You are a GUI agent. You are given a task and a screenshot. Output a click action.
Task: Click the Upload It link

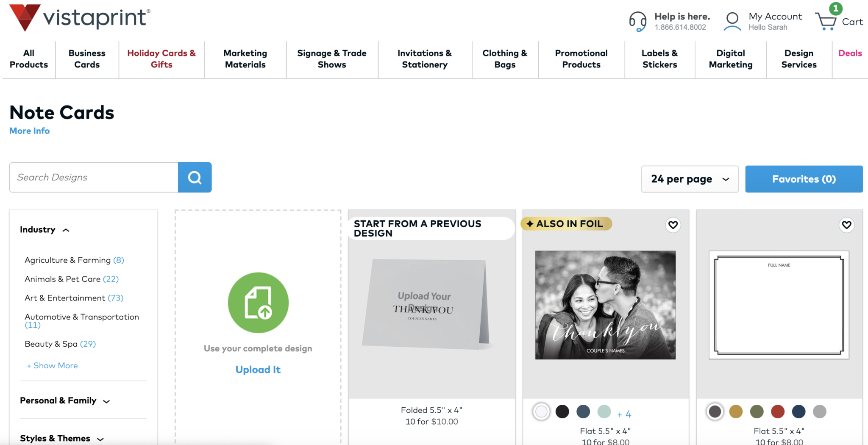tap(258, 370)
